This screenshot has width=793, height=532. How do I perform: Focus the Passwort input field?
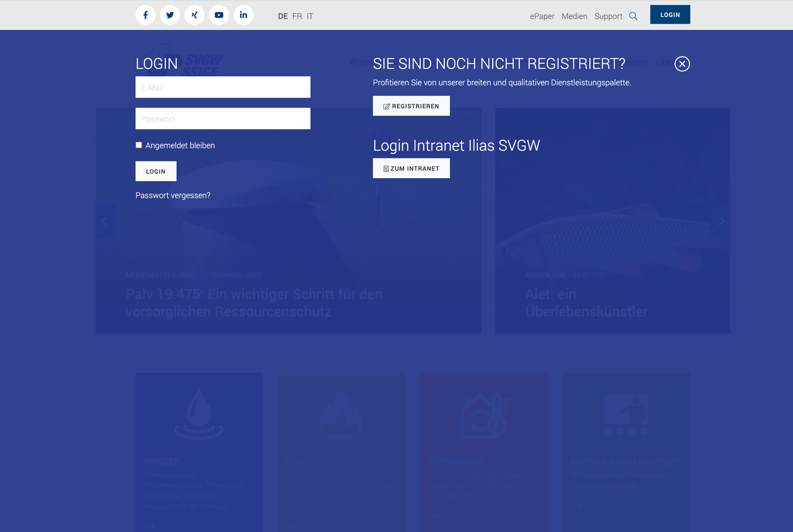(x=223, y=119)
